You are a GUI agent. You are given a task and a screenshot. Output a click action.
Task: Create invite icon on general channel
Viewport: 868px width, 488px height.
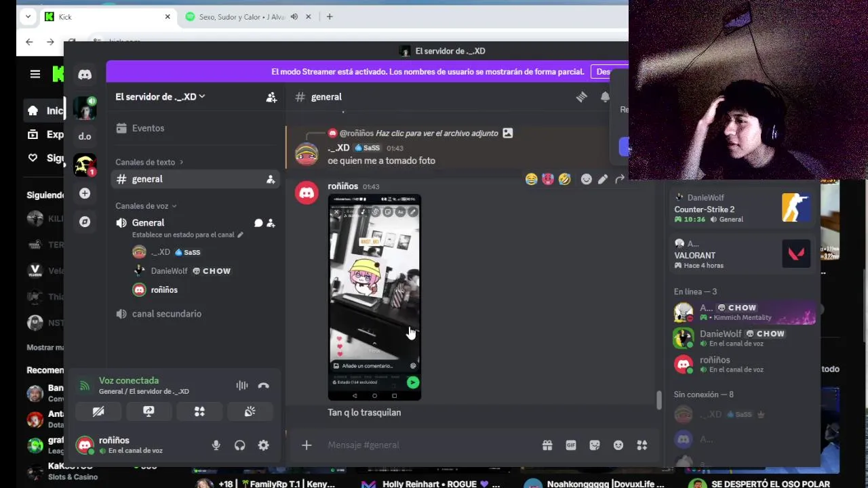271,180
